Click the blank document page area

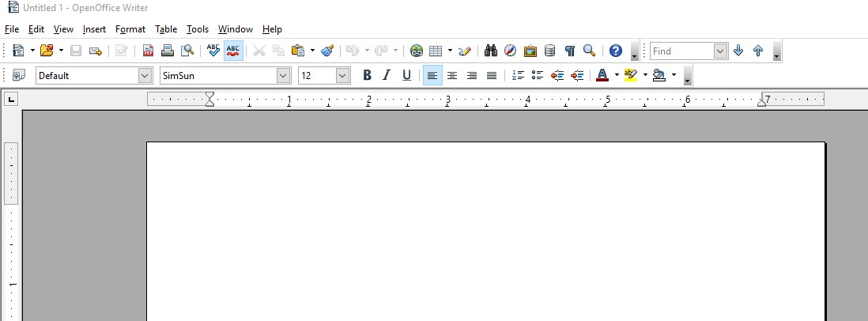click(485, 232)
